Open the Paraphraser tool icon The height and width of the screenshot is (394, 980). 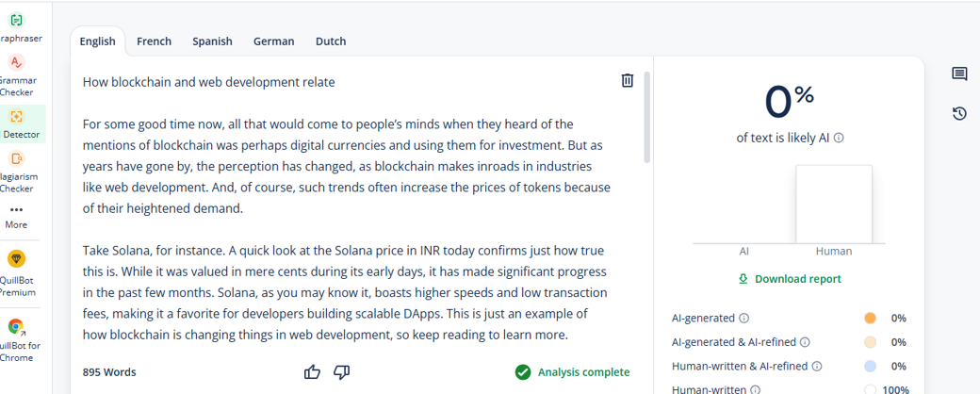16,21
